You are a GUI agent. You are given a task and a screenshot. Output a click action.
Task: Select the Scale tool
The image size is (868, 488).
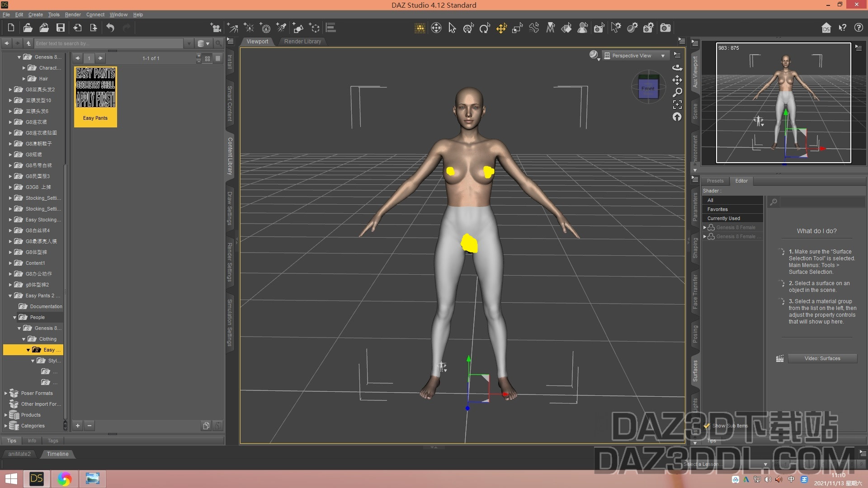(x=518, y=28)
